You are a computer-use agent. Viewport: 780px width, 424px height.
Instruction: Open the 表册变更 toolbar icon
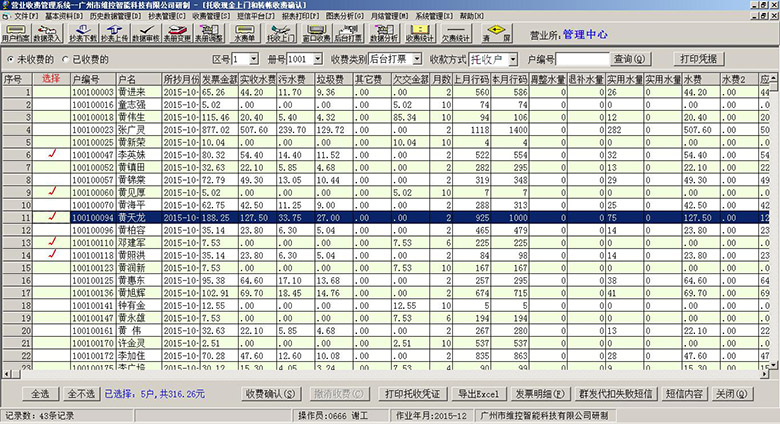pos(177,33)
